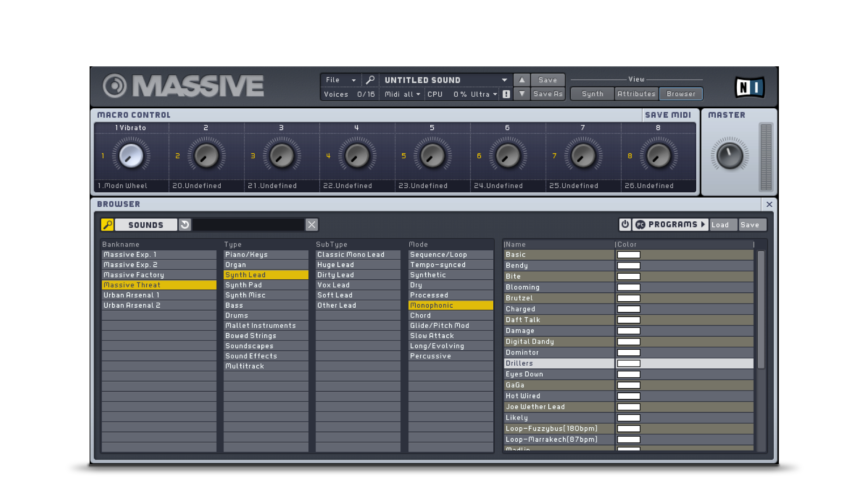Switch to the Attributes view
The height and width of the screenshot is (495, 868).
pos(636,94)
